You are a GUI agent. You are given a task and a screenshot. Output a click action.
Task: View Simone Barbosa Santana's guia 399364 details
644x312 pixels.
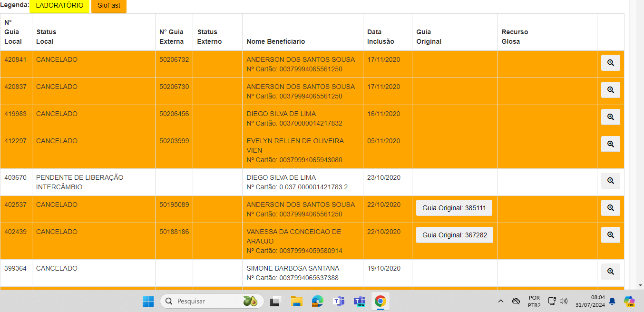pyautogui.click(x=610, y=272)
